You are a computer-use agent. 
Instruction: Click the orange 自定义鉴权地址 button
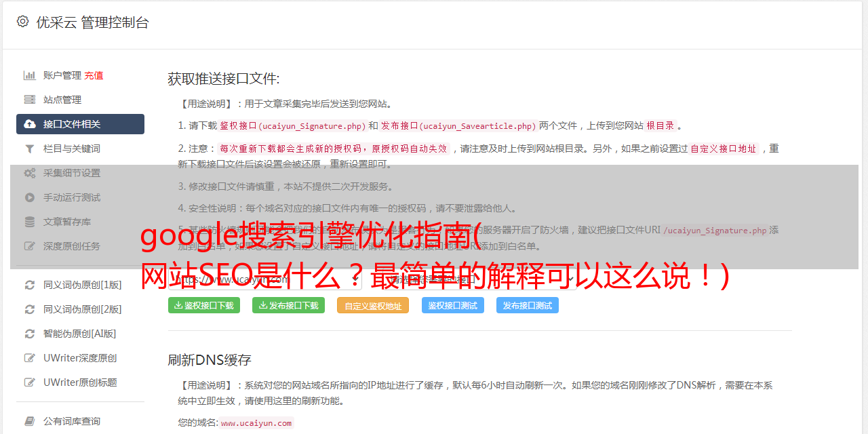[373, 305]
